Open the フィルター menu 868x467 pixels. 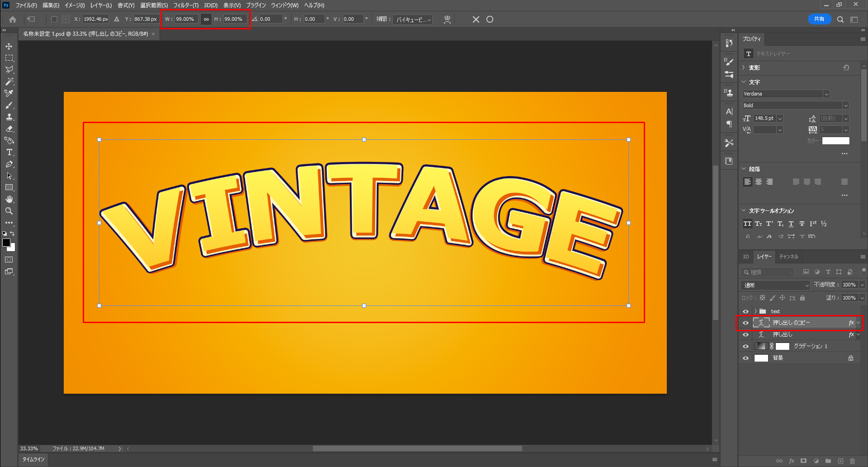(x=185, y=5)
